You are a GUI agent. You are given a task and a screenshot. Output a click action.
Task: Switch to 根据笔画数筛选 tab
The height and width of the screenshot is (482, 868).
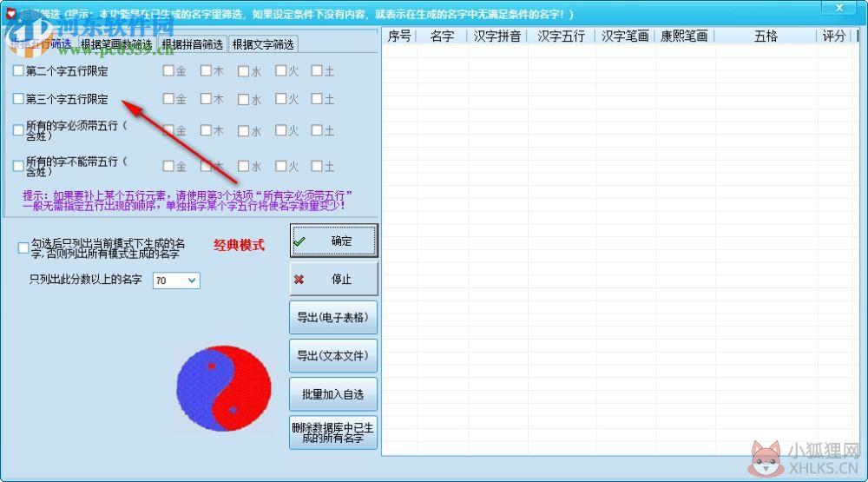coord(116,44)
